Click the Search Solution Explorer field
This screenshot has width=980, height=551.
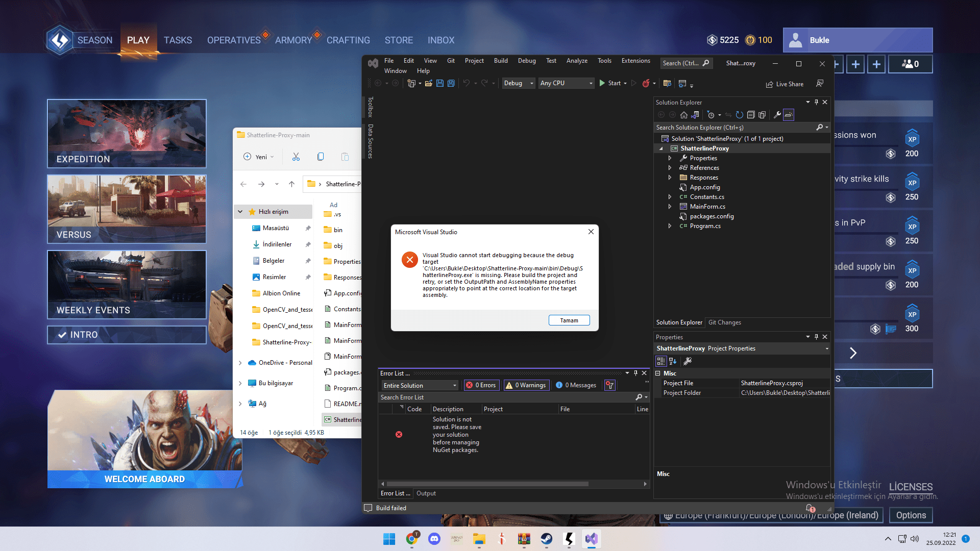point(735,128)
